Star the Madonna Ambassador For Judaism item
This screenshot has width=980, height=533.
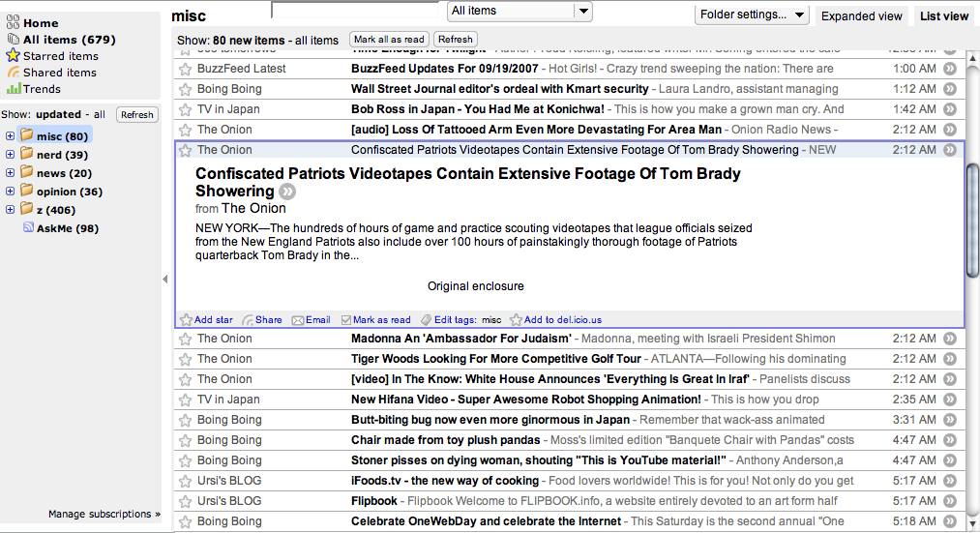coord(185,340)
